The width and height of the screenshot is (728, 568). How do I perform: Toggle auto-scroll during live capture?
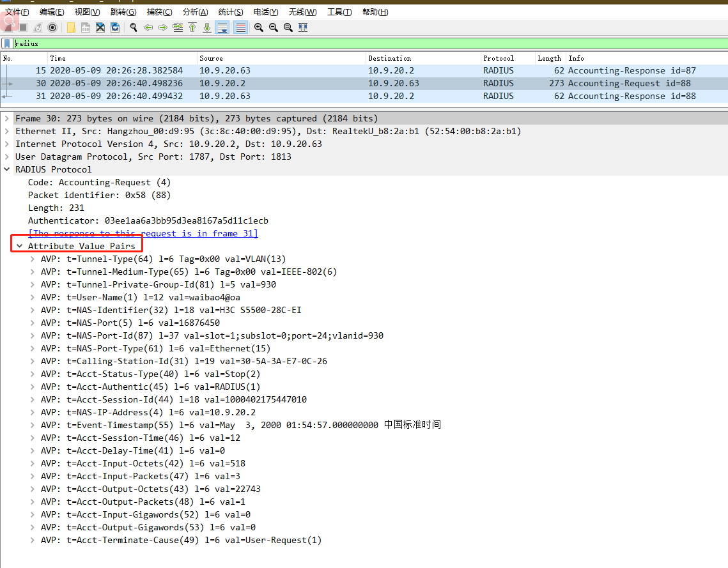222,27
